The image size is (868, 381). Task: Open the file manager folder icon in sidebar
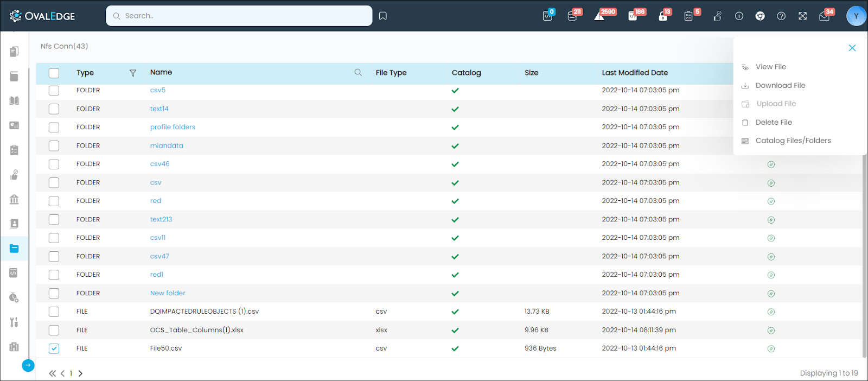point(14,249)
